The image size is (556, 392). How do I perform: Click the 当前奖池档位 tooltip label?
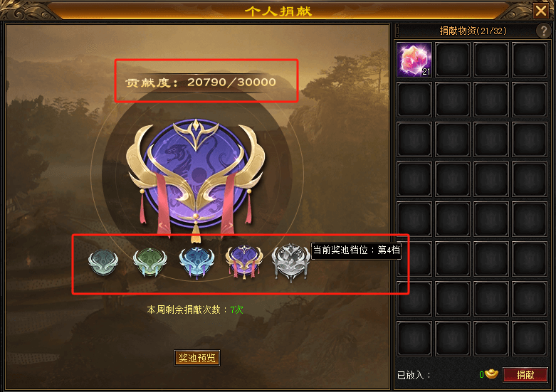(356, 250)
